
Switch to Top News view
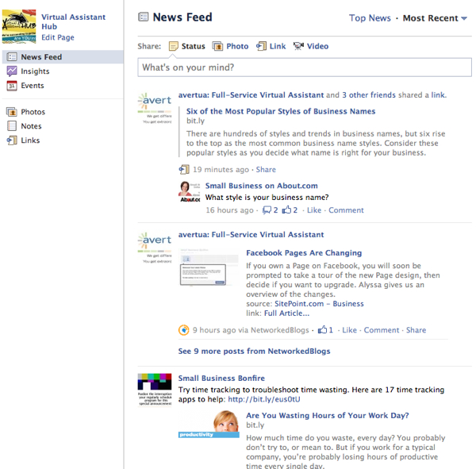[370, 18]
